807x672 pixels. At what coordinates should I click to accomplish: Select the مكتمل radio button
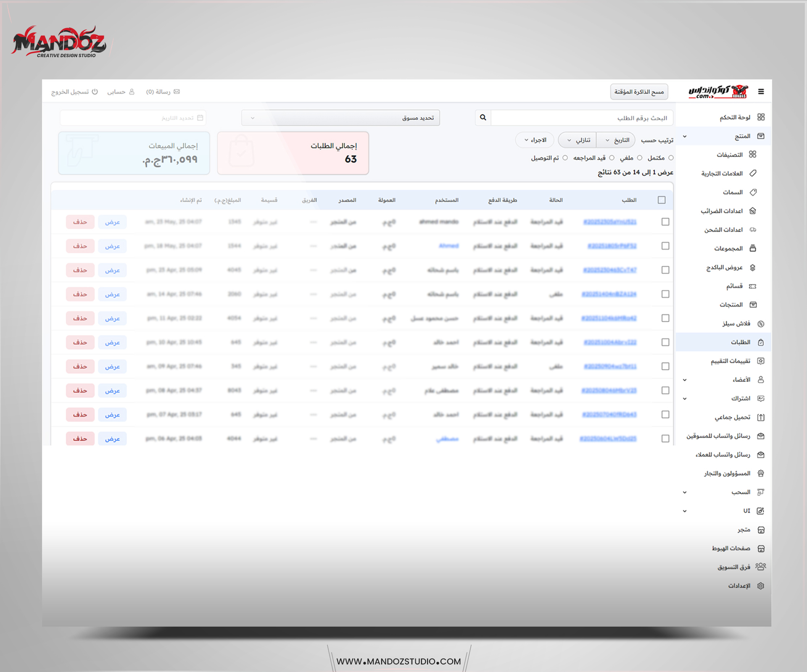pyautogui.click(x=671, y=158)
